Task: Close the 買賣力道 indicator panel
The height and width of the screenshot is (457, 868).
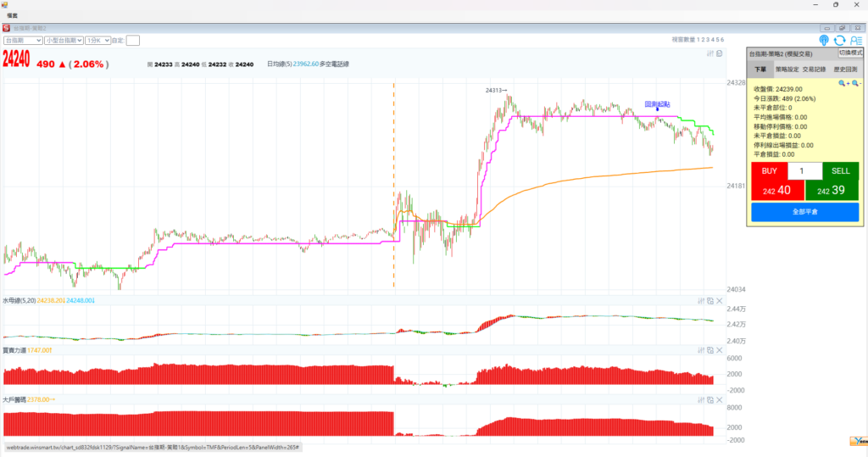Action: click(x=720, y=350)
